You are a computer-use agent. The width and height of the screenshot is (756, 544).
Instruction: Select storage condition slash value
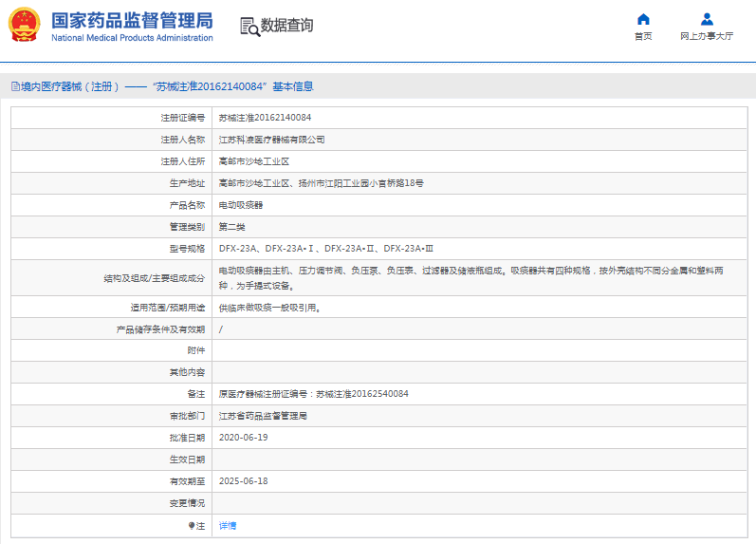tap(221, 329)
